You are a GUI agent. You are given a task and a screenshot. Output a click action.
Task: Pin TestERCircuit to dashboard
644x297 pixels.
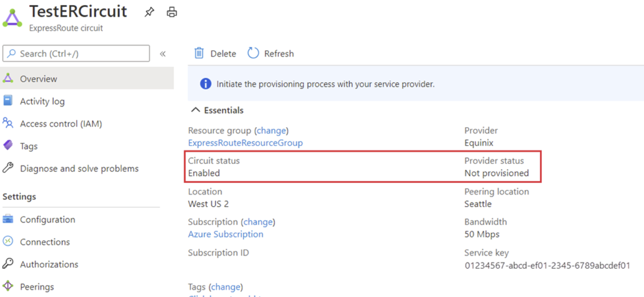click(149, 12)
